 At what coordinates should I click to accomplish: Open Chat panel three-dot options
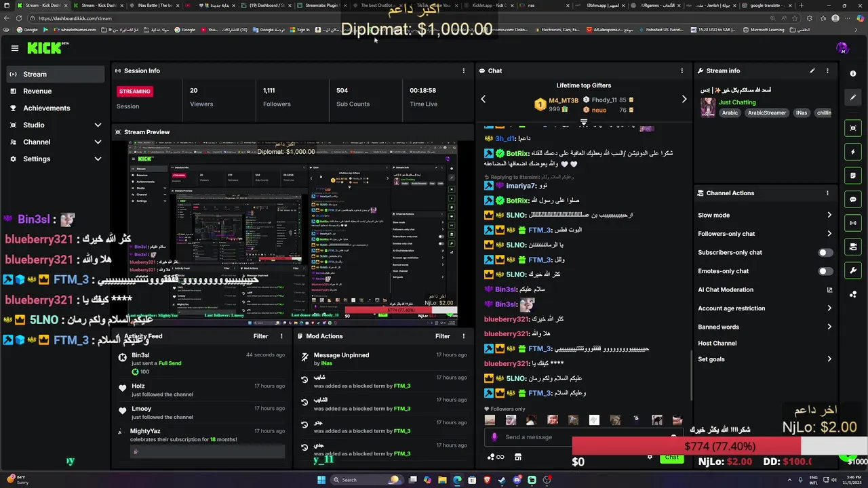(682, 70)
